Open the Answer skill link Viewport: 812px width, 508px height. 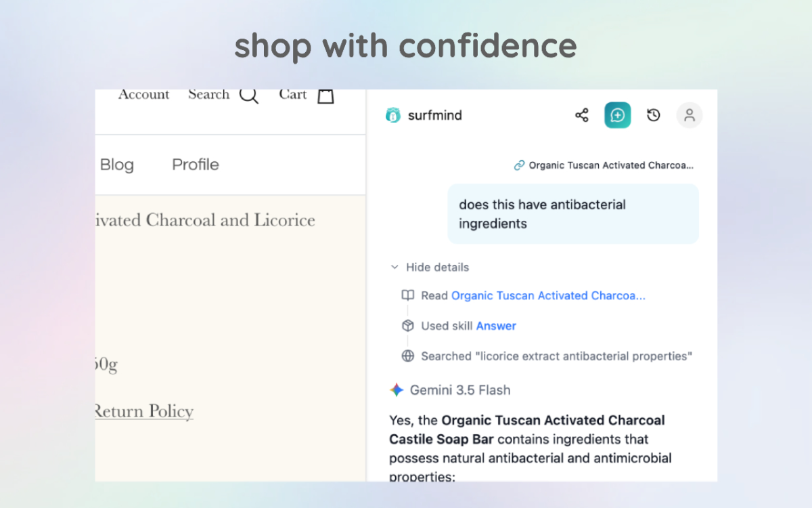click(x=496, y=326)
